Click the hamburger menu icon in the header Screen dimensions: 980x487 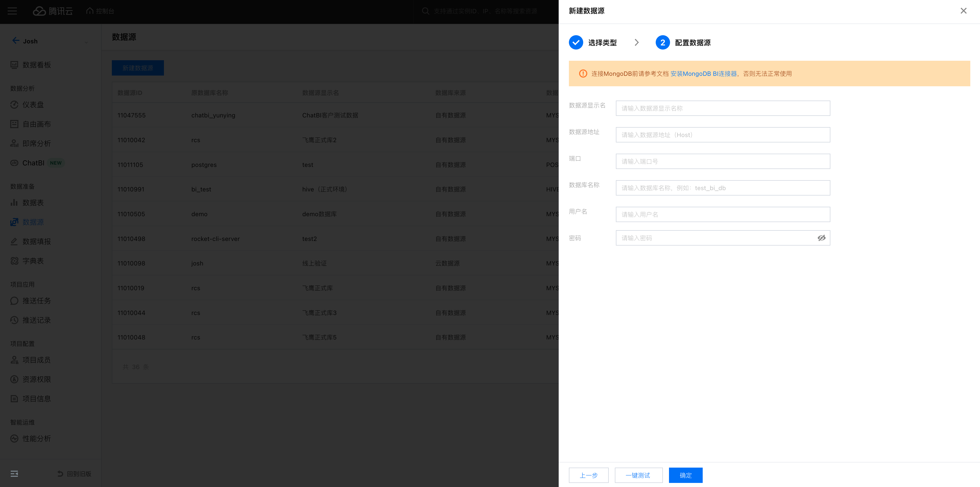(x=12, y=11)
